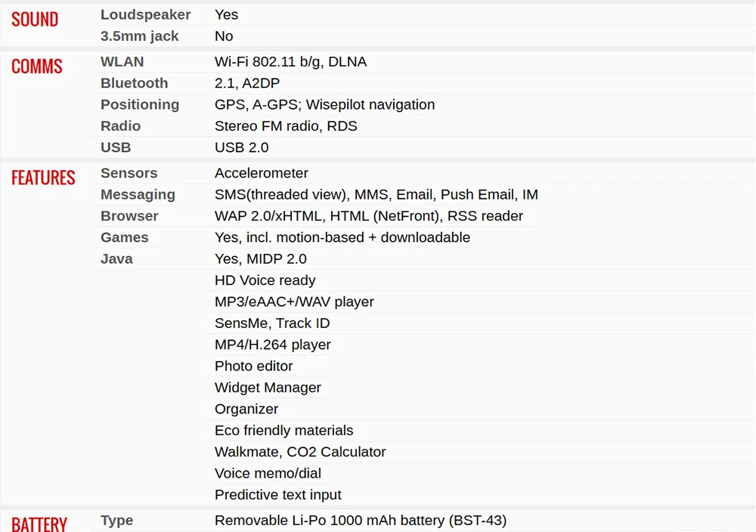Screen dimensions: 756x532
Task: Click the USB label
Action: pyautogui.click(x=116, y=147)
